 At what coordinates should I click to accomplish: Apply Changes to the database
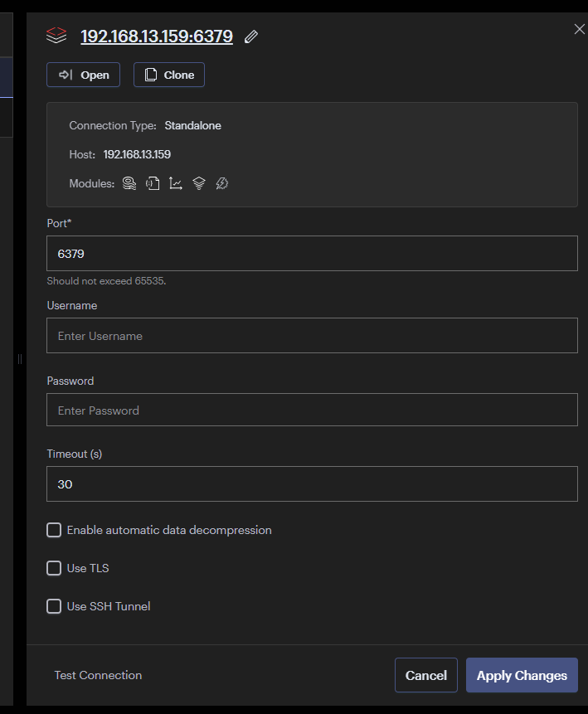[x=522, y=675]
